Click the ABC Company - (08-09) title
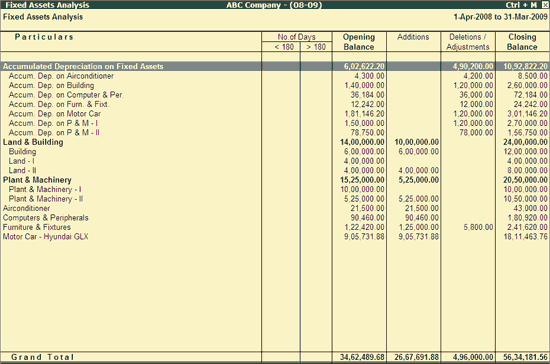Image resolution: width=550 pixels, height=364 pixels. point(274,5)
